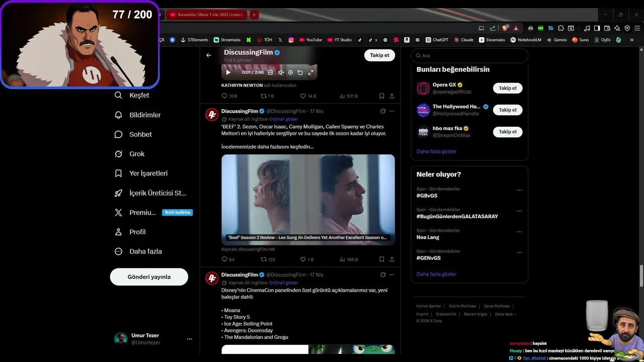Like the BEEF post with 1 B likes

[307, 259]
